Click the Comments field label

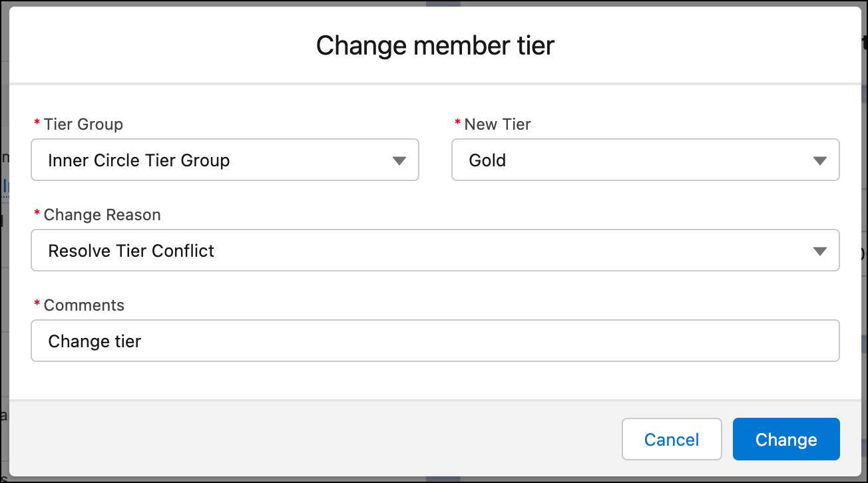83,305
